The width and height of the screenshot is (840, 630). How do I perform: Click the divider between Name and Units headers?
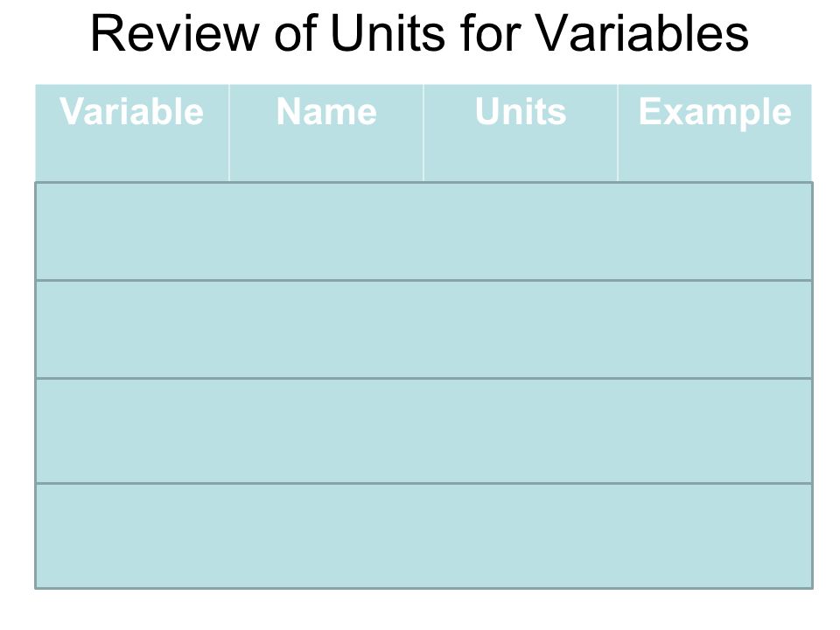423,133
